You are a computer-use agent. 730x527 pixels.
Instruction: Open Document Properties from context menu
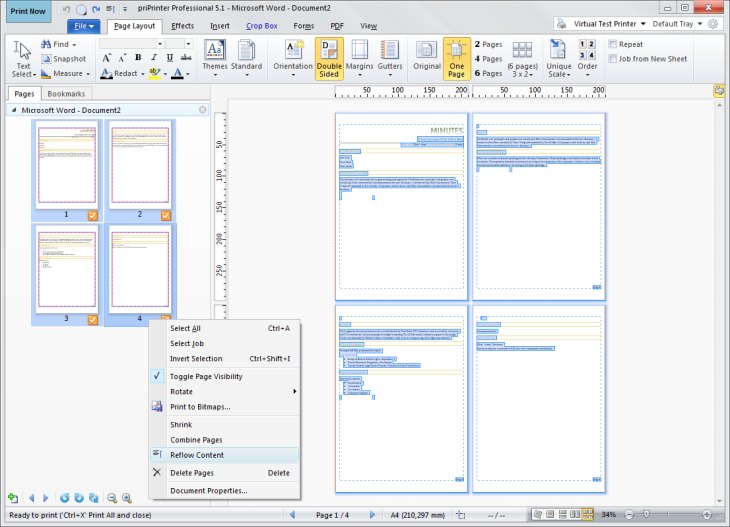point(225,490)
